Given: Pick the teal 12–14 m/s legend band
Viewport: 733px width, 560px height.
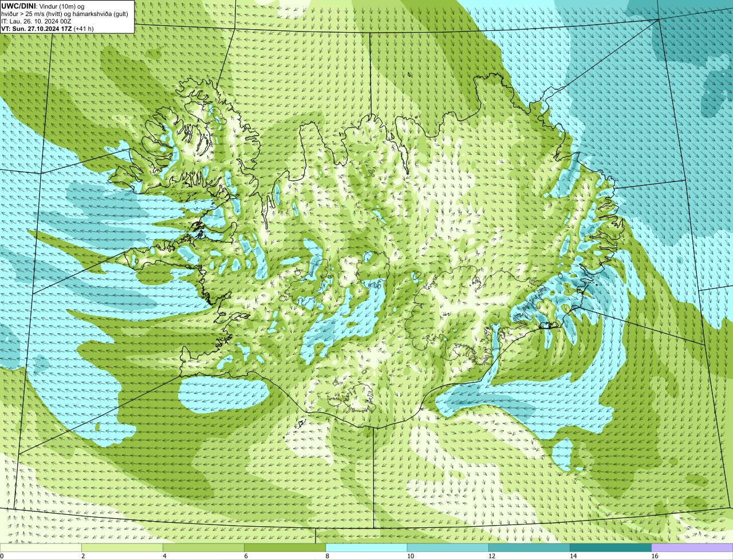Looking at the screenshot, I should (x=530, y=548).
